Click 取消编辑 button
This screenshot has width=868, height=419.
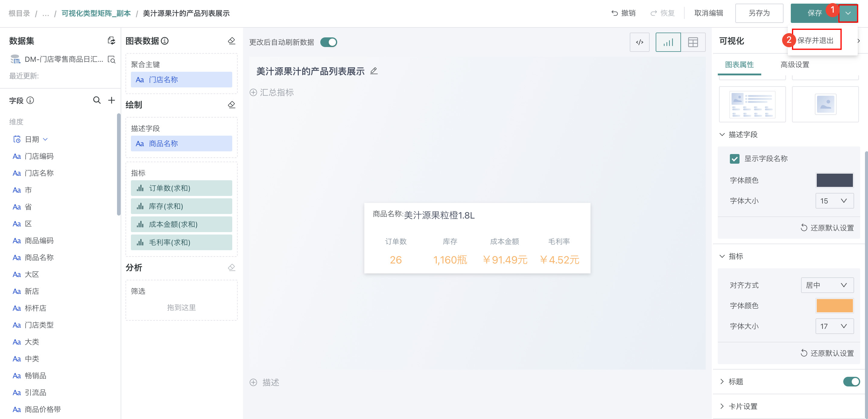tap(709, 13)
